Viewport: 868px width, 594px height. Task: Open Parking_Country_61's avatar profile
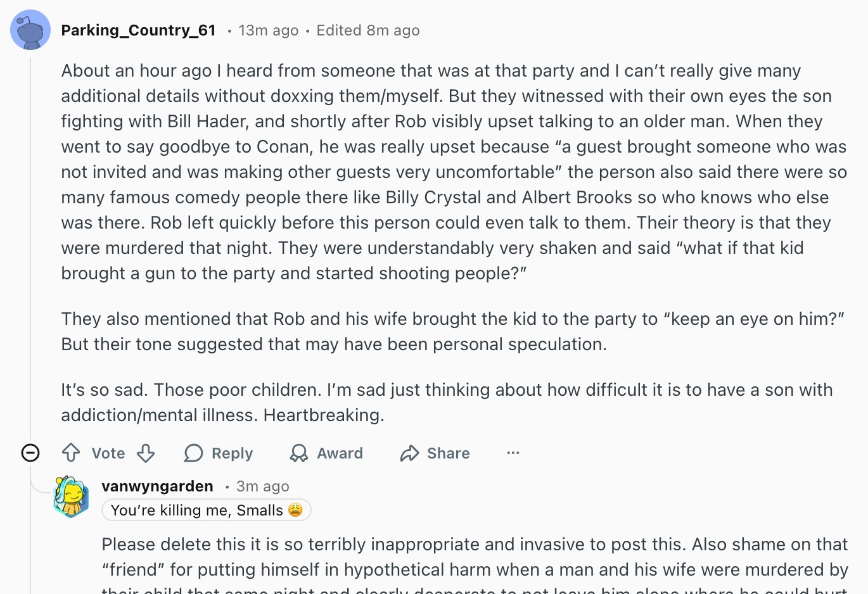[x=30, y=30]
